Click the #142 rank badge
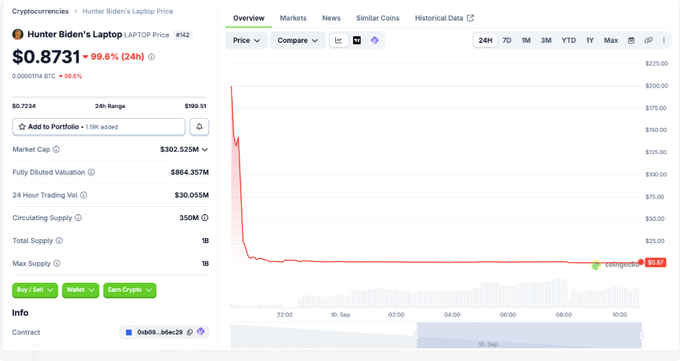 pyautogui.click(x=183, y=35)
